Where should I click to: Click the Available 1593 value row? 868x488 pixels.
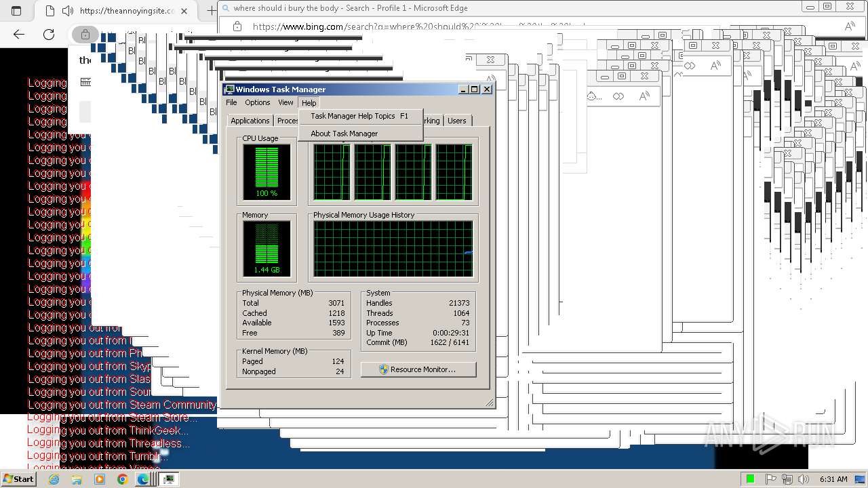[293, 323]
